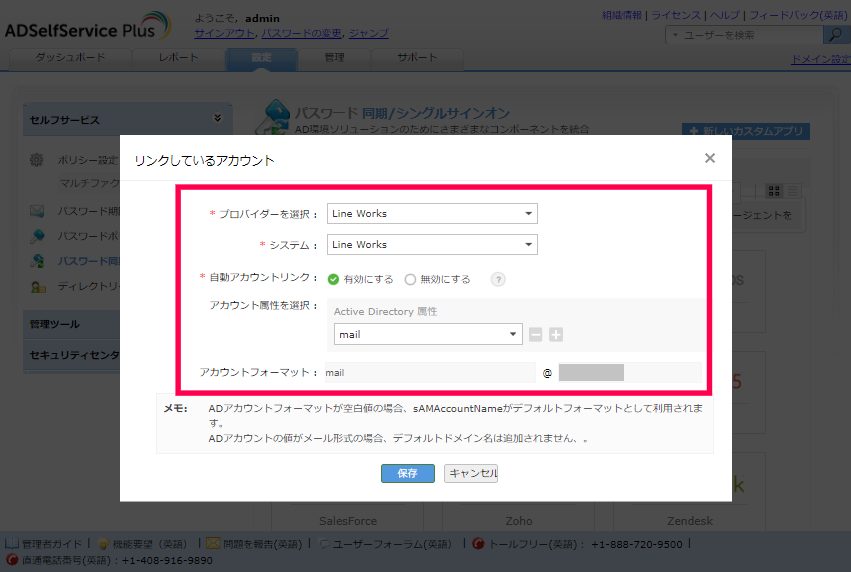The image size is (851, 572).
Task: Open パスワードの変更 link
Action: pos(302,34)
